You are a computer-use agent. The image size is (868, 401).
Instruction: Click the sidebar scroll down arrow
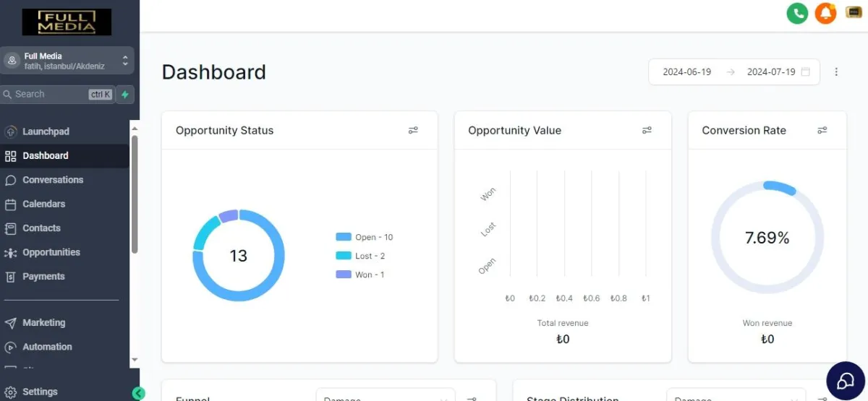tap(135, 359)
